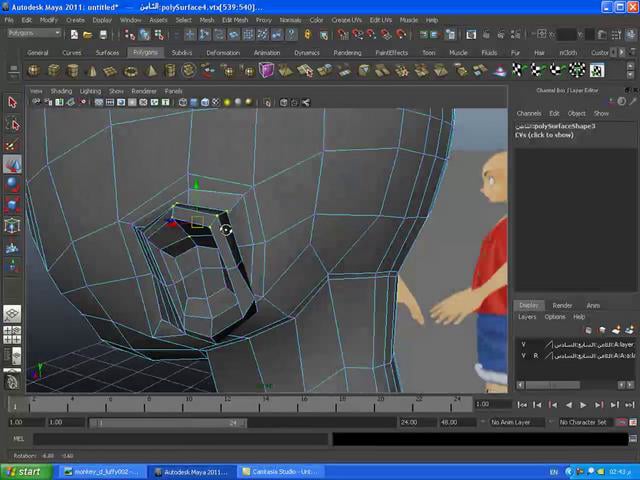
Task: Click the new scene icon
Action: point(74,35)
